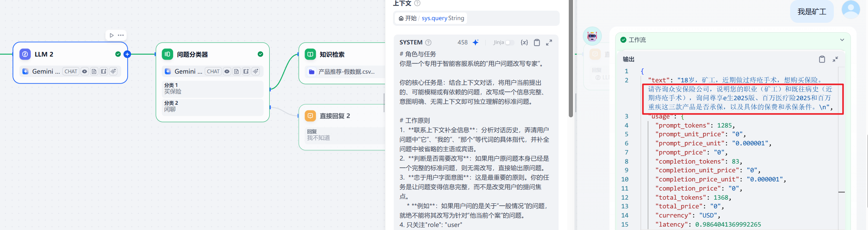Screen dimensions: 868x230
Task: Click the audio tag in LLM 2
Action: click(113, 71)
